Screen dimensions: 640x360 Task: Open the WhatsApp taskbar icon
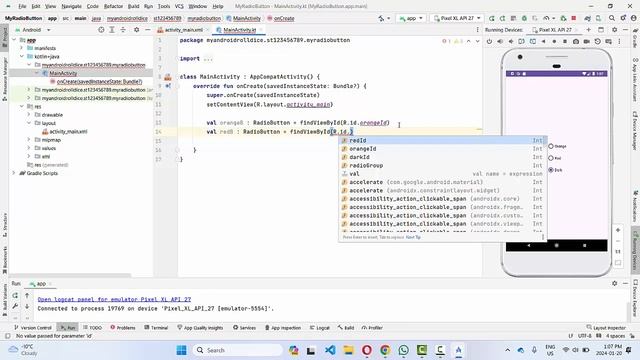(403, 350)
